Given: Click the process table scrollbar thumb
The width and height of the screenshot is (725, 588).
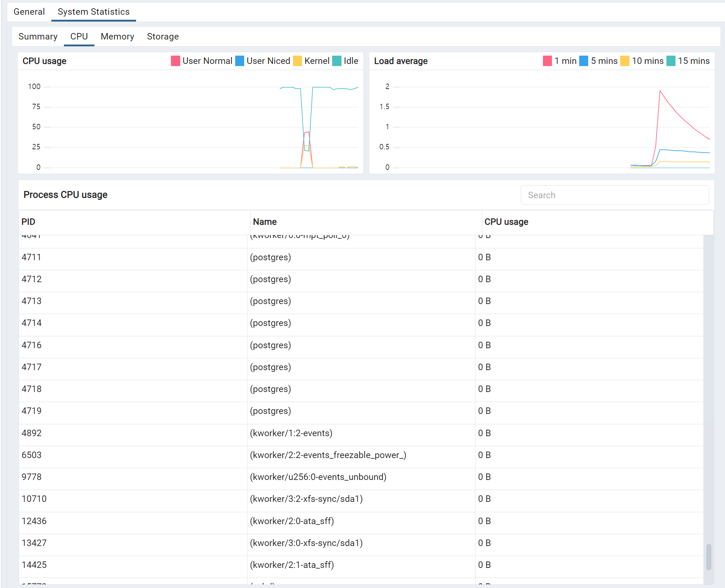Looking at the screenshot, I should (x=708, y=557).
